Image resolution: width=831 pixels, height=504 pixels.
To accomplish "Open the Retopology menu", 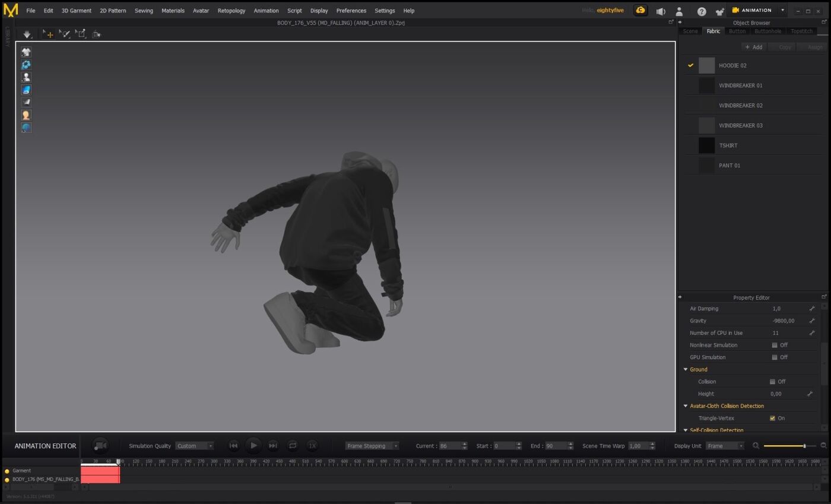I will point(231,11).
